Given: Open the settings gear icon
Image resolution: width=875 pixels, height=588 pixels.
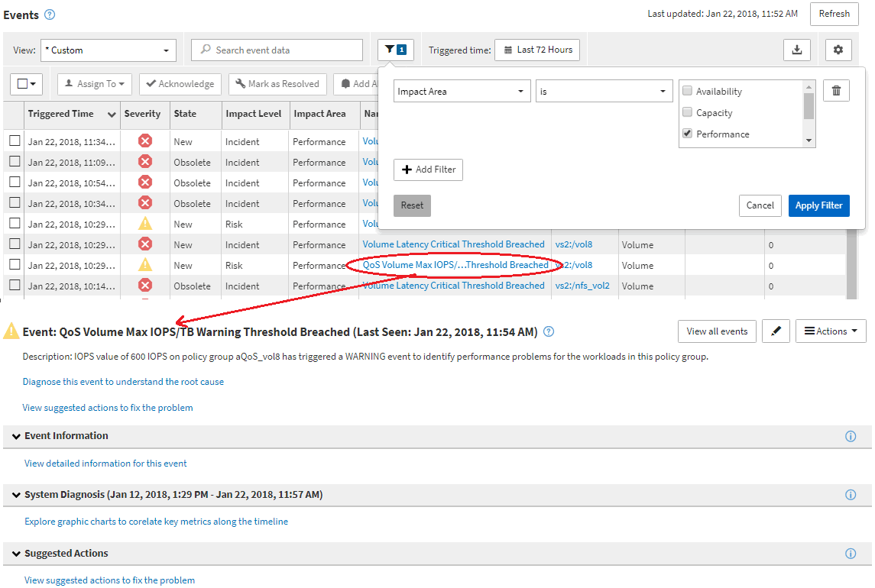Looking at the screenshot, I should click(838, 50).
